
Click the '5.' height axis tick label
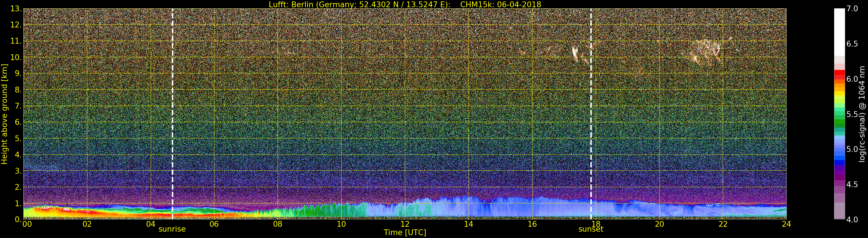click(18, 138)
